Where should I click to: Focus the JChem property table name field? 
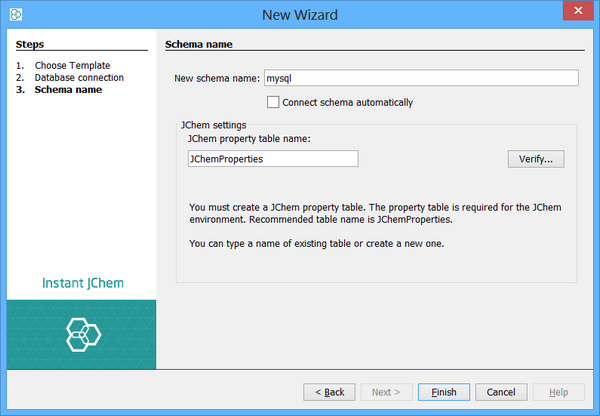tap(273, 158)
